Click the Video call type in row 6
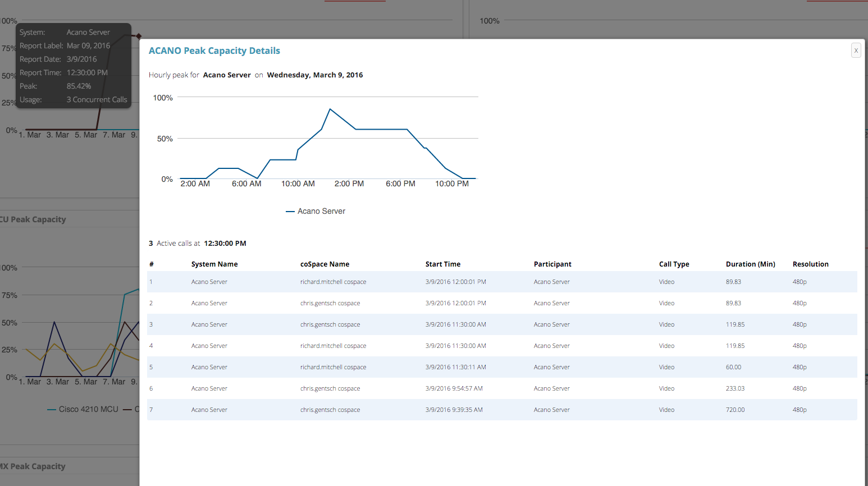 click(666, 388)
